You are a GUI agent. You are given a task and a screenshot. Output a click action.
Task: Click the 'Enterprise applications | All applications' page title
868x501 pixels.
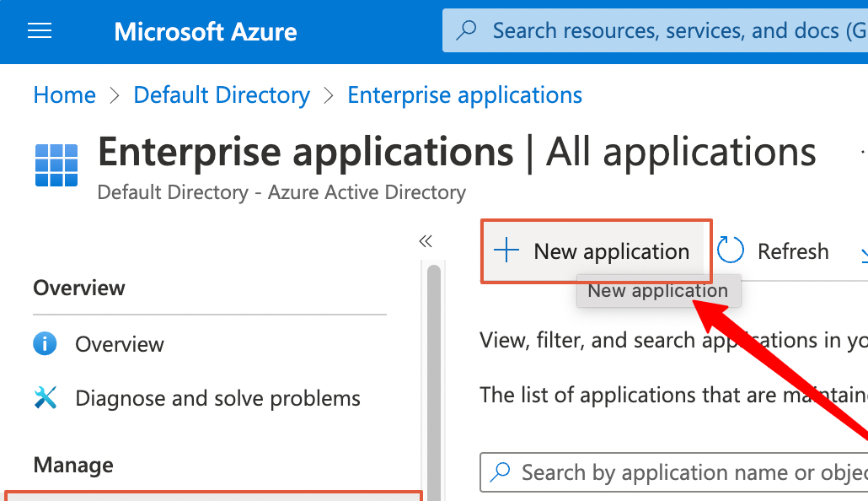click(457, 152)
